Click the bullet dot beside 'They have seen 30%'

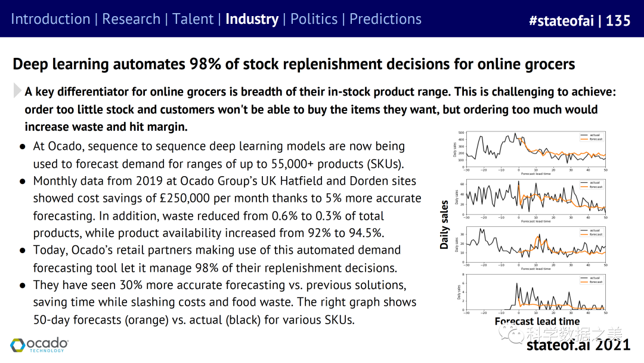[22, 285]
